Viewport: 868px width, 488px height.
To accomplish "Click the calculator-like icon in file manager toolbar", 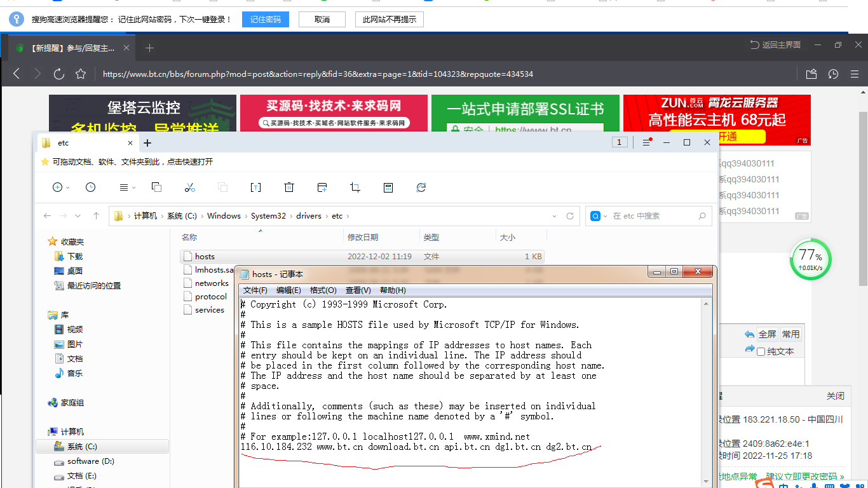I will [x=388, y=187].
